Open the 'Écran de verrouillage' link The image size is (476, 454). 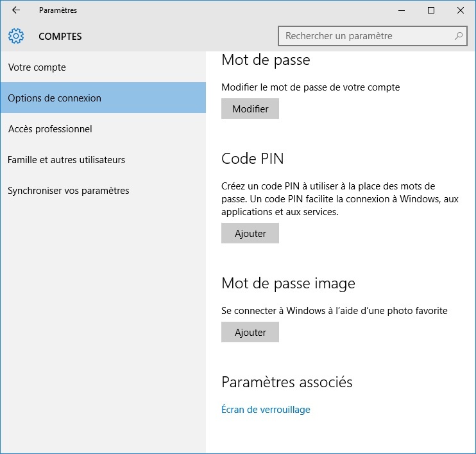(x=266, y=409)
